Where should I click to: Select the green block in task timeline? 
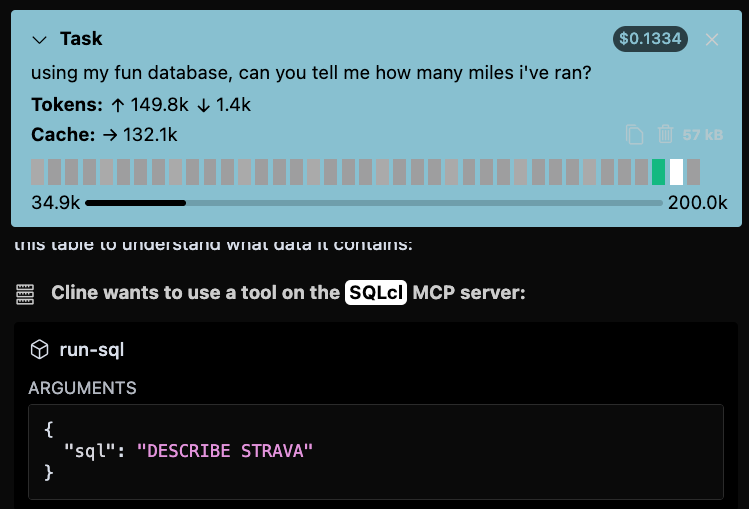658,172
